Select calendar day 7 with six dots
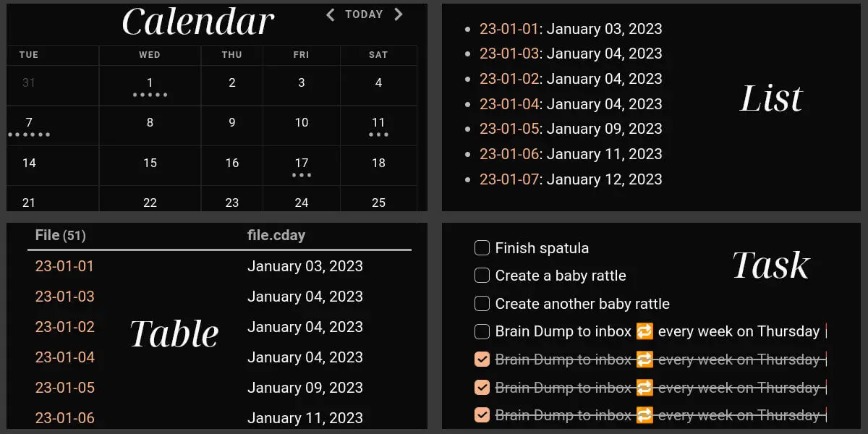 pyautogui.click(x=29, y=127)
